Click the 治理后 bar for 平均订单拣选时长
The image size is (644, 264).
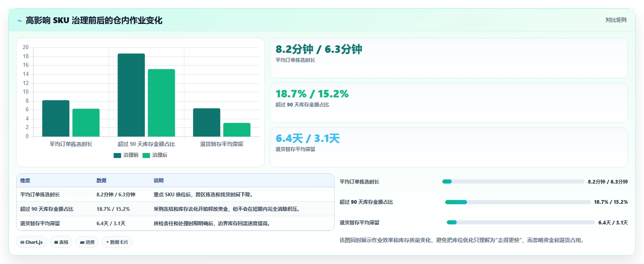coord(86,123)
